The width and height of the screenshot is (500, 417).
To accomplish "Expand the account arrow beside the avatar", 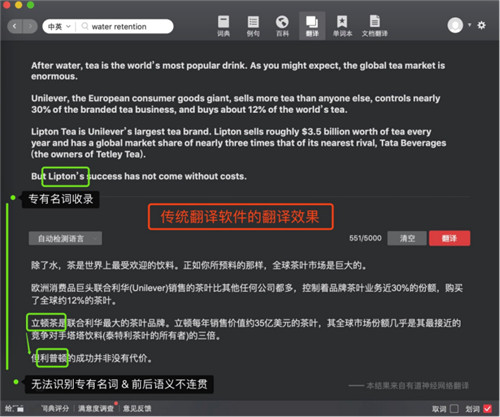I will (469, 25).
